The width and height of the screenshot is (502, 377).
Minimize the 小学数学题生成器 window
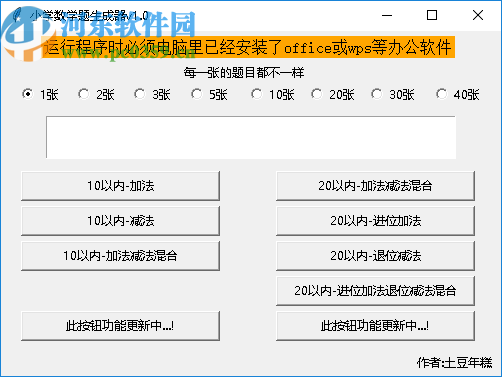click(387, 15)
